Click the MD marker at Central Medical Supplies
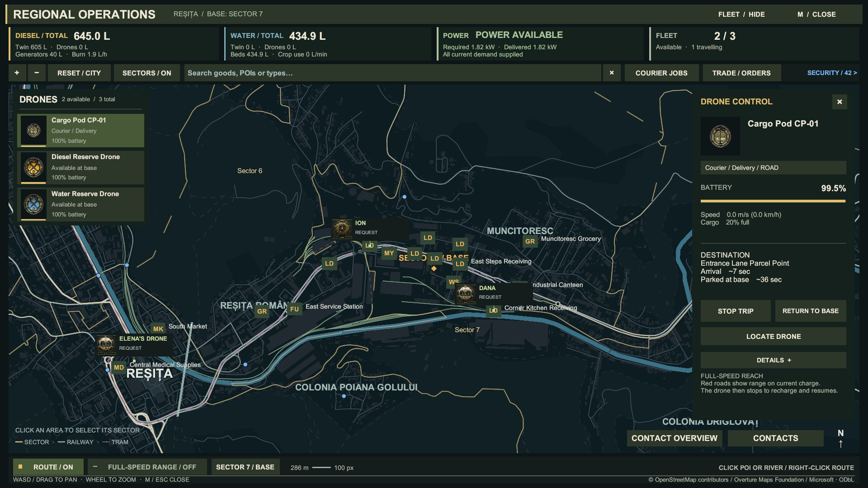The height and width of the screenshot is (488, 868). [119, 367]
